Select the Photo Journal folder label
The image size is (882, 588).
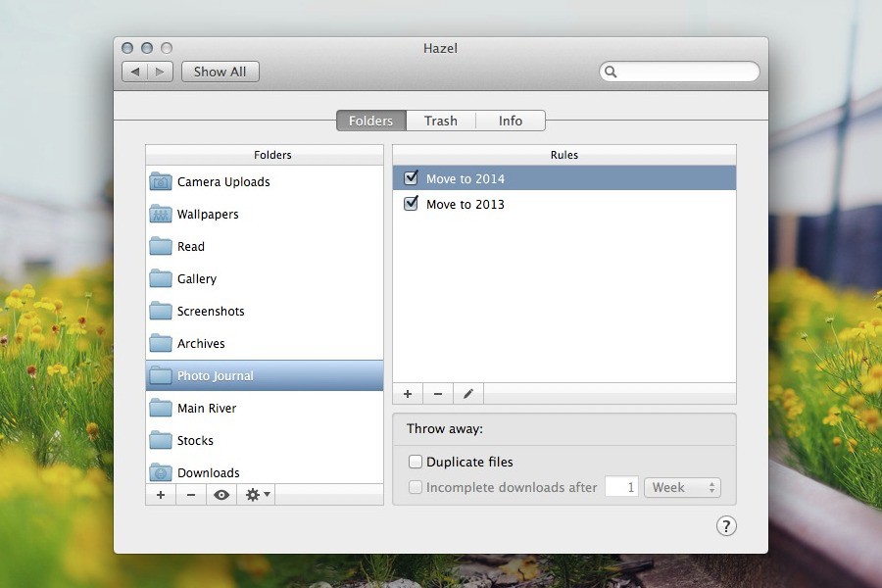click(215, 376)
